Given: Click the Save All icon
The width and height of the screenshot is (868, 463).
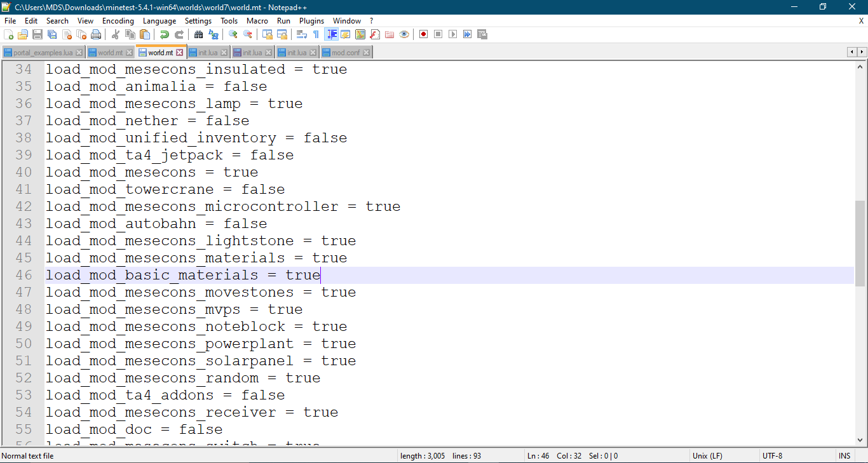Looking at the screenshot, I should (52, 34).
